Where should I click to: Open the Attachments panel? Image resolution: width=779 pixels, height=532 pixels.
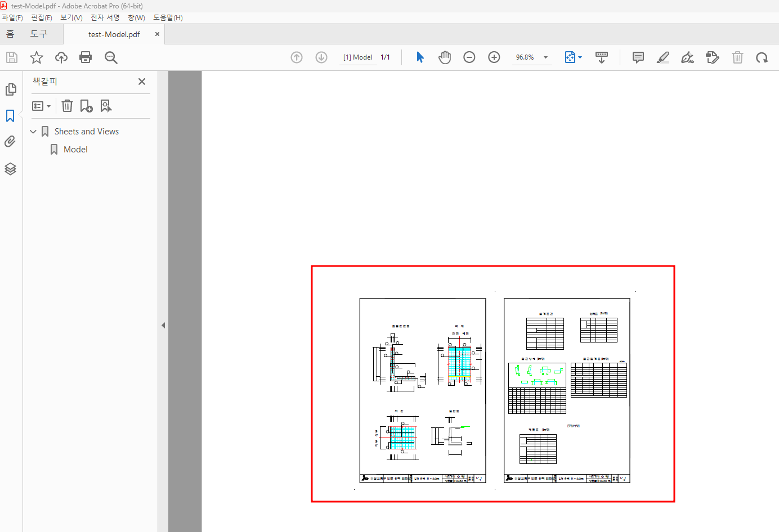coord(11,141)
